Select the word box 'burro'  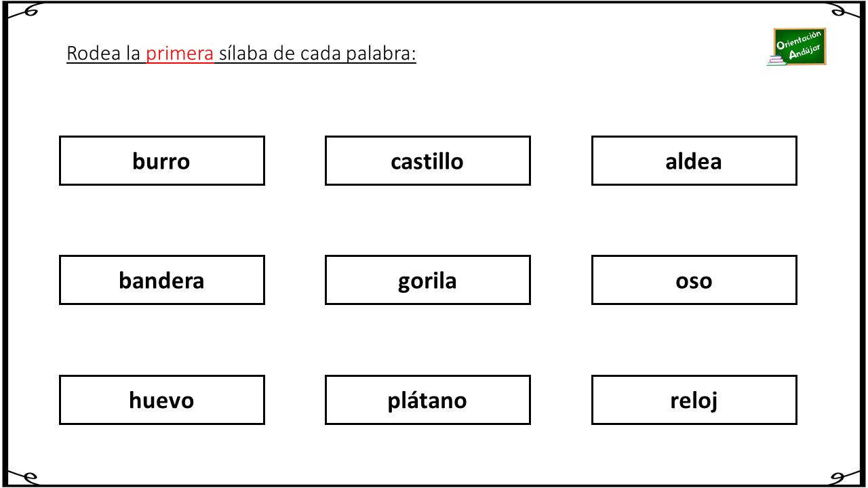(x=161, y=161)
